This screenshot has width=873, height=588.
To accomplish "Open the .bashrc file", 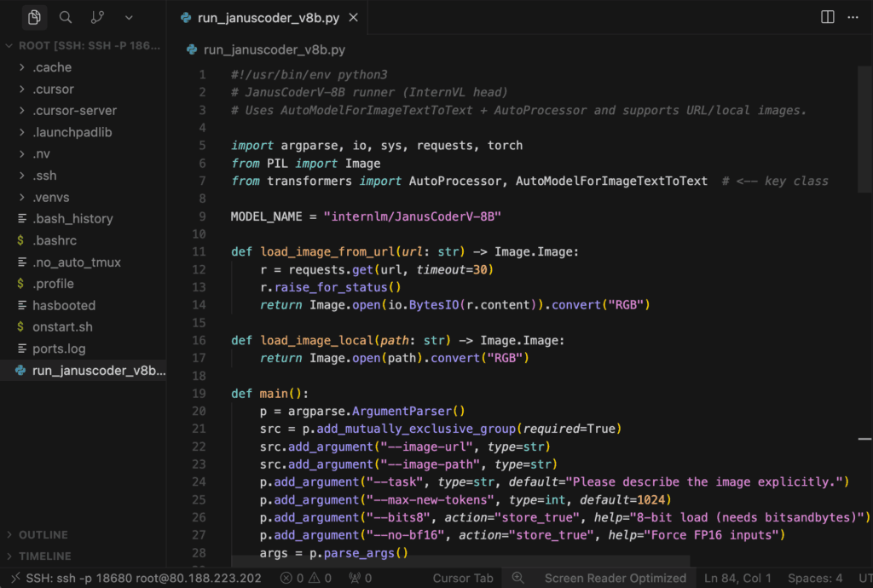I will click(55, 240).
